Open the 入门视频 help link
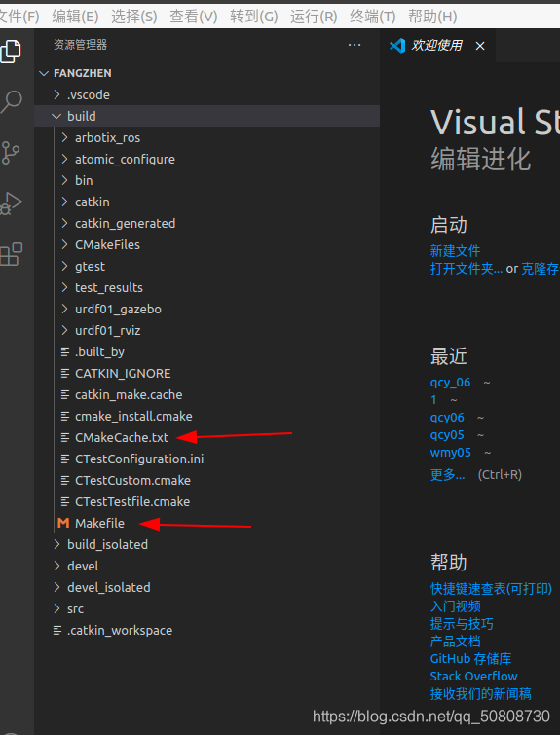Image resolution: width=560 pixels, height=735 pixels. (x=456, y=606)
